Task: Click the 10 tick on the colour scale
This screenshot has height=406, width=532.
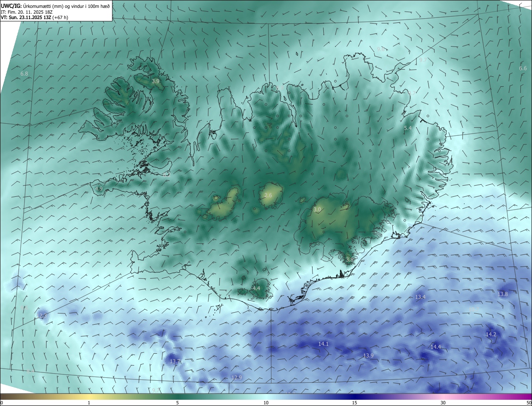Action: (266, 403)
